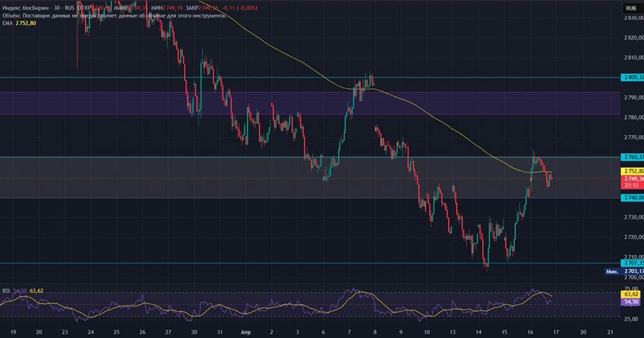Image resolution: width=644 pixels, height=338 pixels.
Task: Click the red 2 749,36 last price label
Action: pos(632,178)
